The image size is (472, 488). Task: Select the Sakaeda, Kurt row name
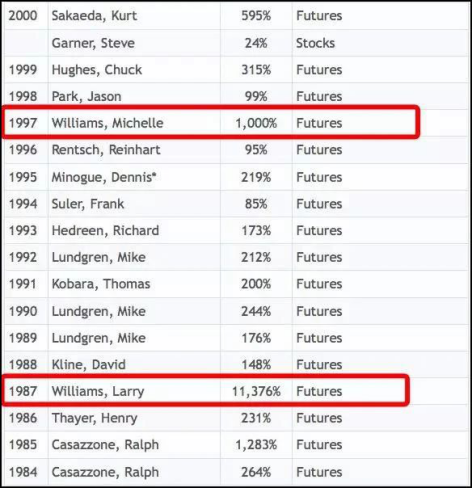pos(94,16)
